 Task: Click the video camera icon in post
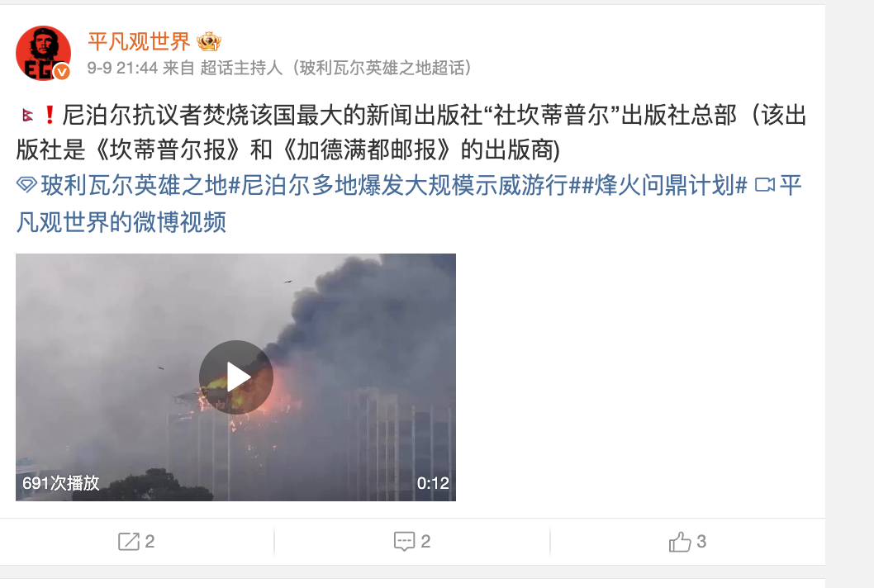764,184
